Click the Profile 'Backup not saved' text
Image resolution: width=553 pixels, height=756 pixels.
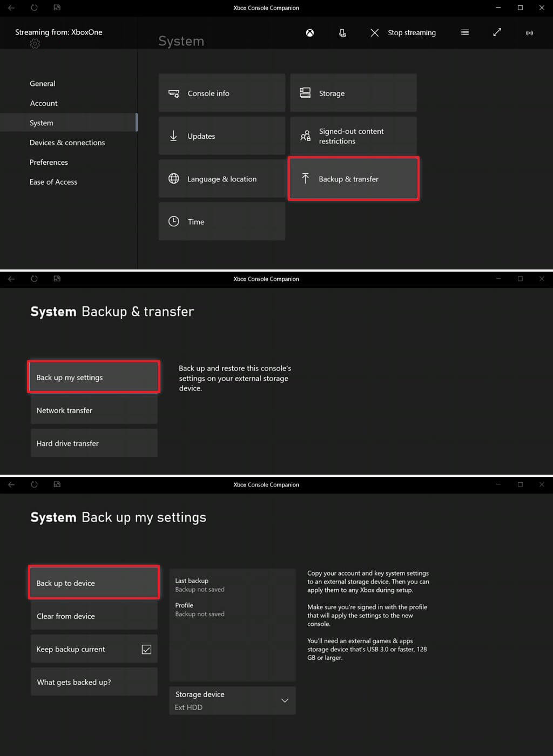(200, 614)
